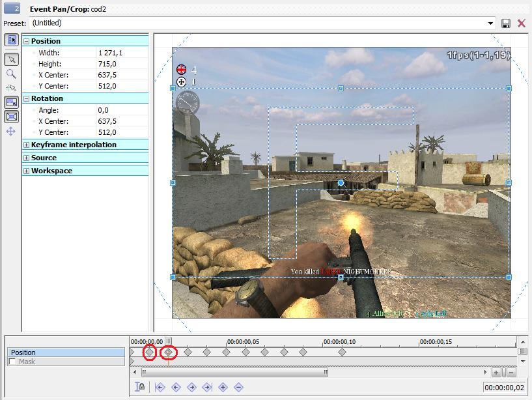Click the crop box top-middle edge handle
The width and height of the screenshot is (532, 400).
point(341,89)
